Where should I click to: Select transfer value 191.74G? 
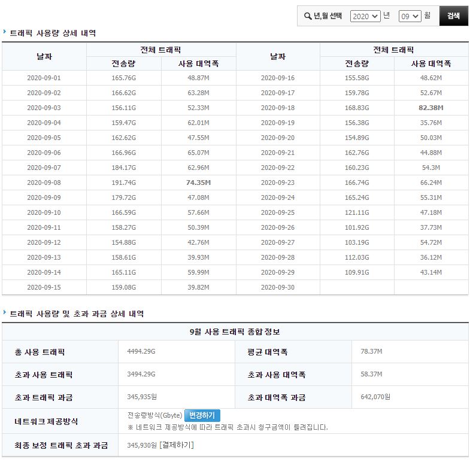tap(123, 183)
